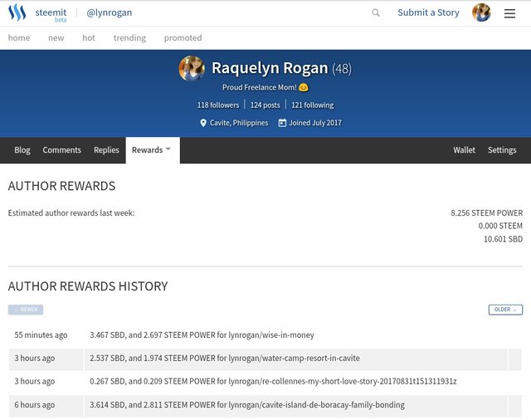Click the Proud Freelance Mom tagline

(265, 87)
